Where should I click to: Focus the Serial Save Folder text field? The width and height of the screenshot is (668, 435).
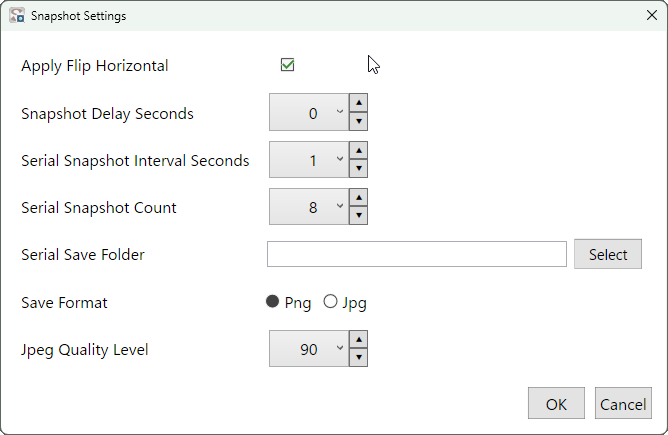pyautogui.click(x=417, y=254)
